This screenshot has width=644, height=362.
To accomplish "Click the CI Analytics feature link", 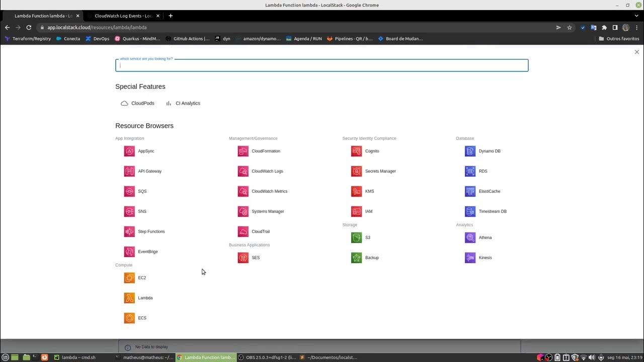I will (183, 103).
